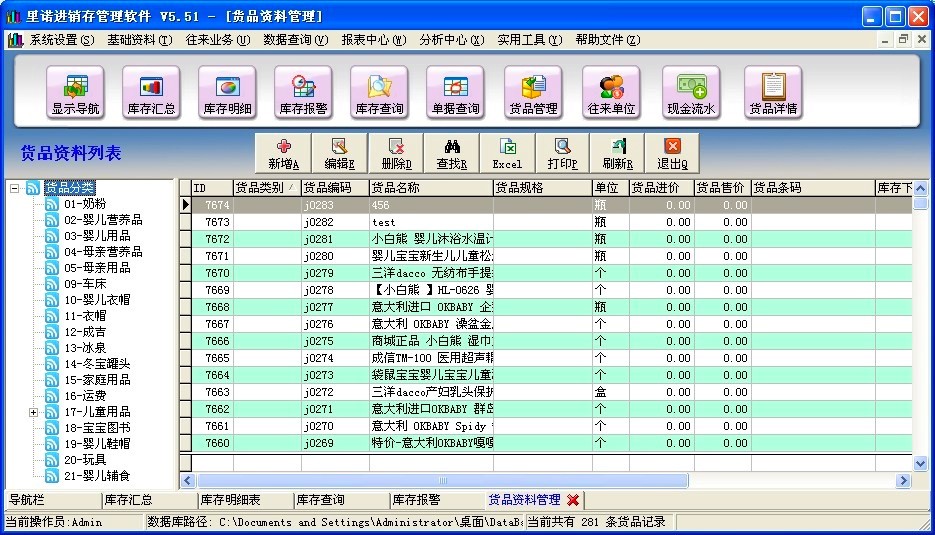Restore the inner MDI window
This screenshot has width=935, height=535.
903,40
